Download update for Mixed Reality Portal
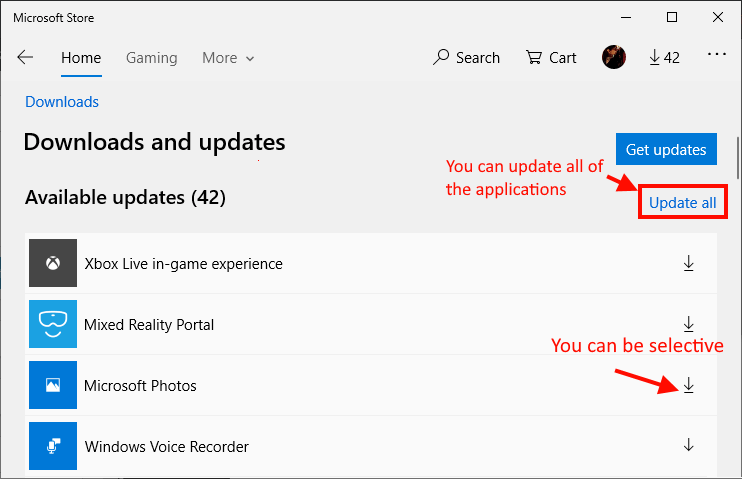 pyautogui.click(x=689, y=324)
